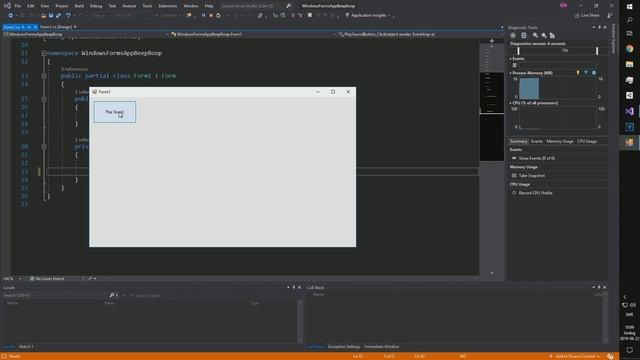Switch to the Form1.cs [Design] tab
Screen dimensions: 640x360
tap(56, 27)
